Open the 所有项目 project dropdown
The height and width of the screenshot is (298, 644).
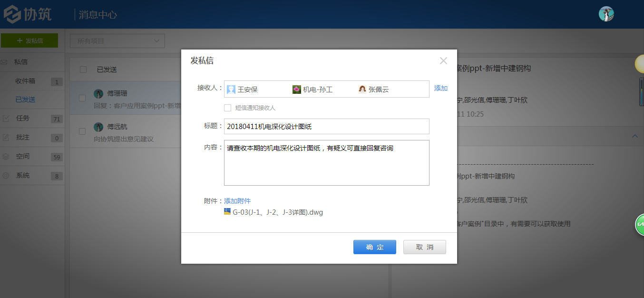click(117, 40)
